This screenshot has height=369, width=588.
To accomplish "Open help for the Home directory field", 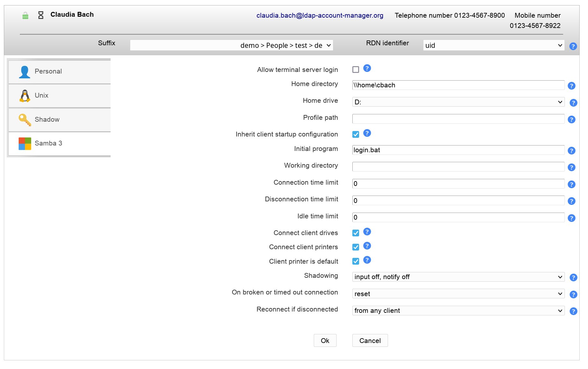I will point(571,86).
